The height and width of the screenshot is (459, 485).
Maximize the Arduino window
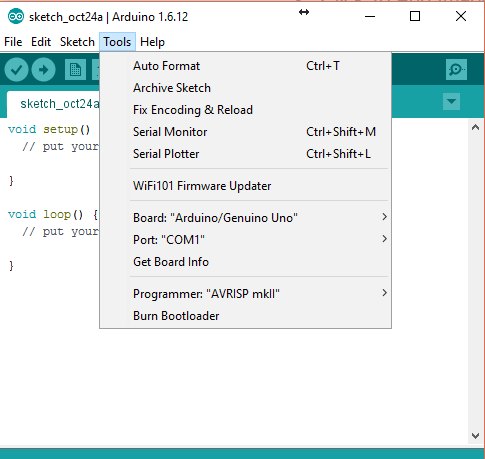pyautogui.click(x=415, y=16)
